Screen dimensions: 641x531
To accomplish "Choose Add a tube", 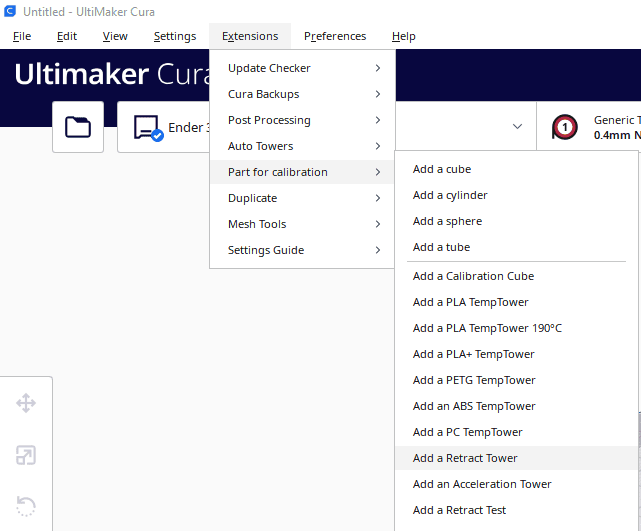I will [x=516, y=247].
